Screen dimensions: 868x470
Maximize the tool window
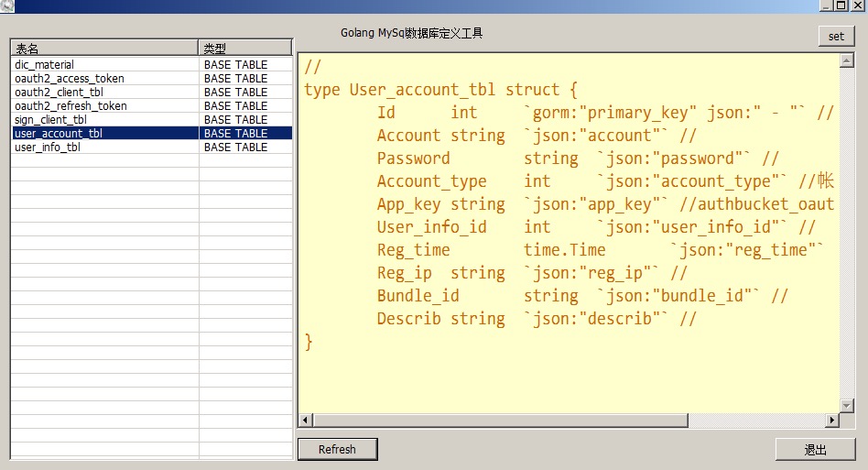(841, 5)
